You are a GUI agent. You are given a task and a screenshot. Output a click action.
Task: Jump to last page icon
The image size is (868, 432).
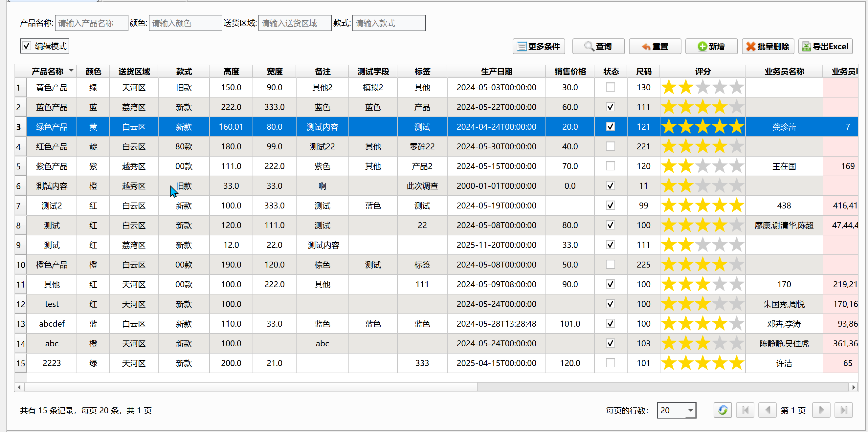[843, 410]
